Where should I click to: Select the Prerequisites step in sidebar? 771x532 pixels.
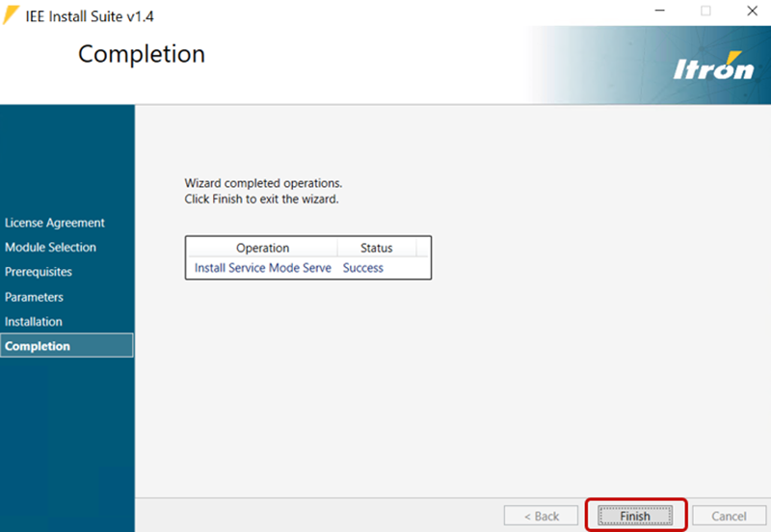pyautogui.click(x=39, y=272)
